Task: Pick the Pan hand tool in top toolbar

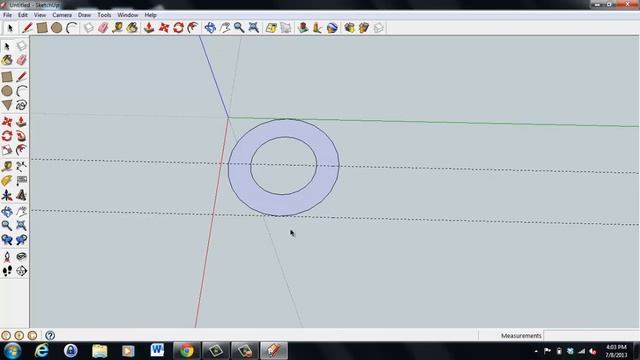Action: tap(224, 28)
